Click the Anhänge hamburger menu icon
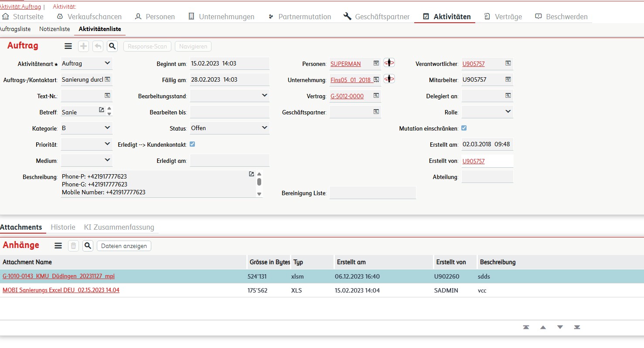This screenshot has width=644, height=348. pyautogui.click(x=58, y=246)
